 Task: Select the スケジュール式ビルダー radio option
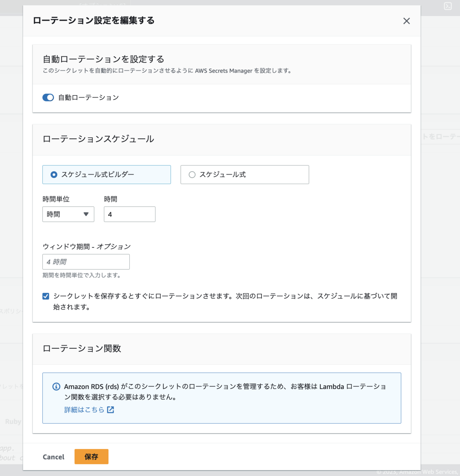[54, 175]
